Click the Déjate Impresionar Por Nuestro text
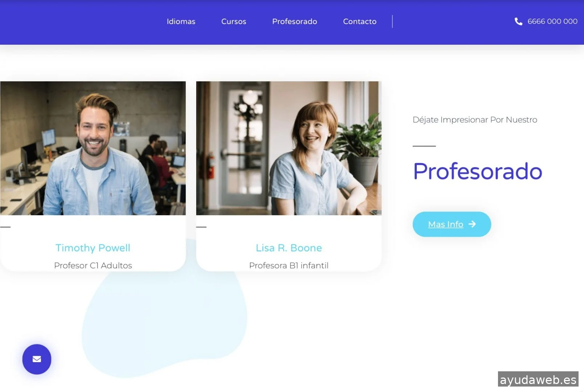The height and width of the screenshot is (392, 584). click(x=475, y=120)
